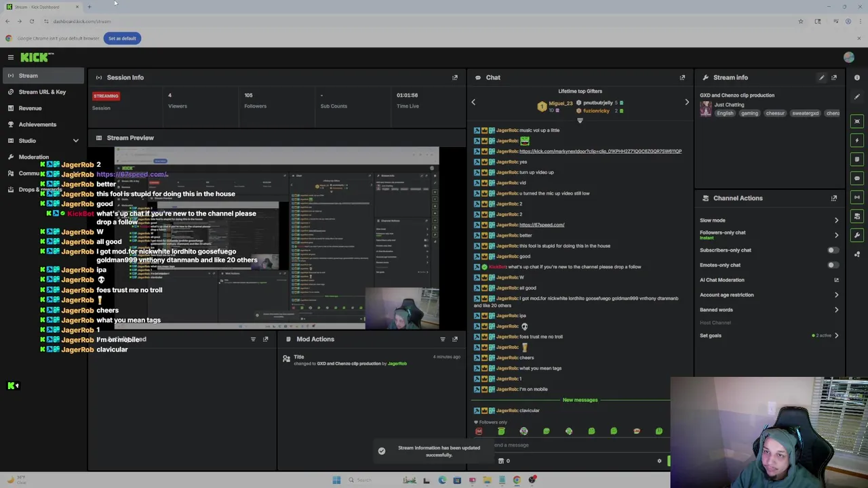Open a new browser tab
Viewport: 868px width, 488px height.
[x=89, y=7]
